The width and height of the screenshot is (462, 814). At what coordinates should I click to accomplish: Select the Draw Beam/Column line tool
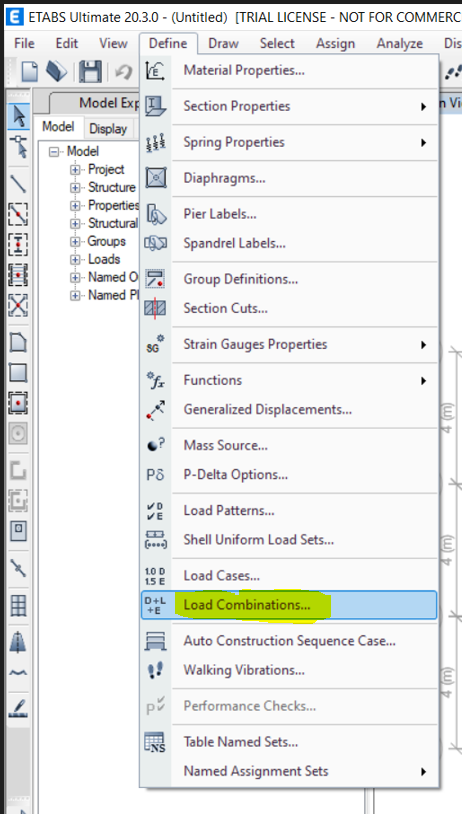click(x=19, y=184)
